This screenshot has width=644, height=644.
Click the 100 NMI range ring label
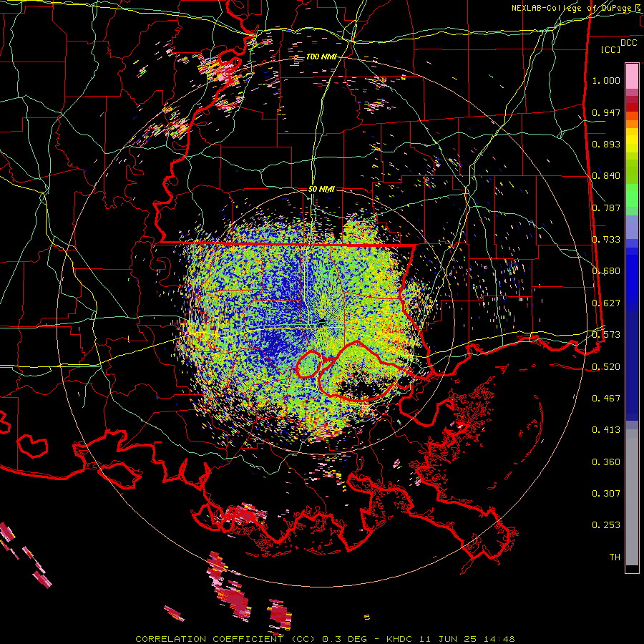point(321,57)
